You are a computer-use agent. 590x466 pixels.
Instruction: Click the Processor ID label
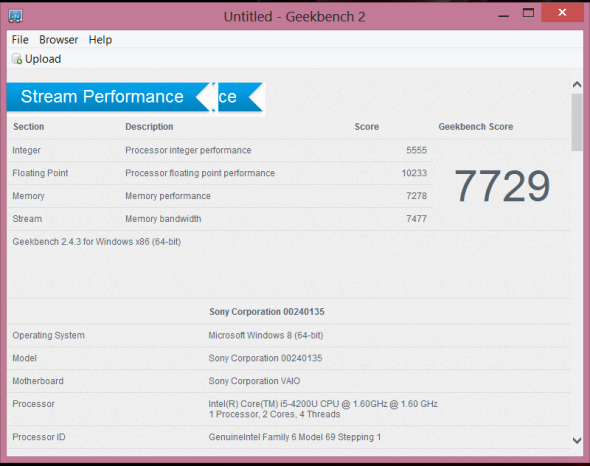[x=39, y=437]
